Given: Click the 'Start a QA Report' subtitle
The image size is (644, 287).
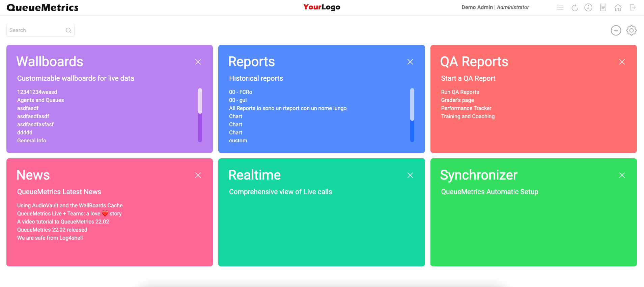Looking at the screenshot, I should click(x=468, y=78).
